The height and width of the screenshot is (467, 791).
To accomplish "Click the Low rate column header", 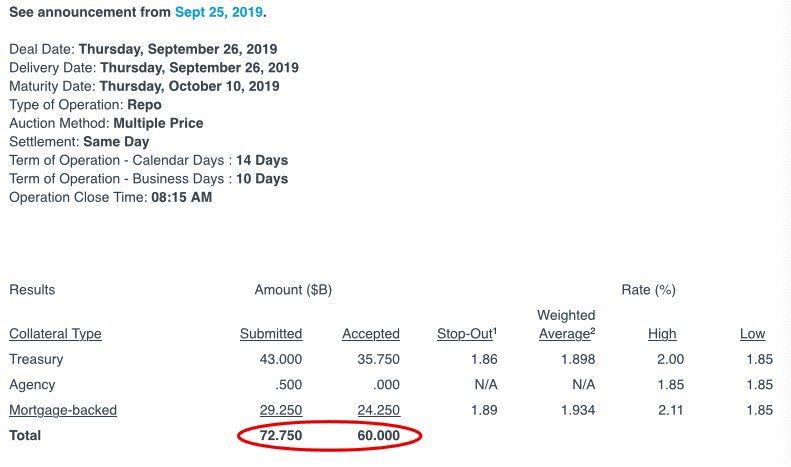I will pyautogui.click(x=753, y=334).
